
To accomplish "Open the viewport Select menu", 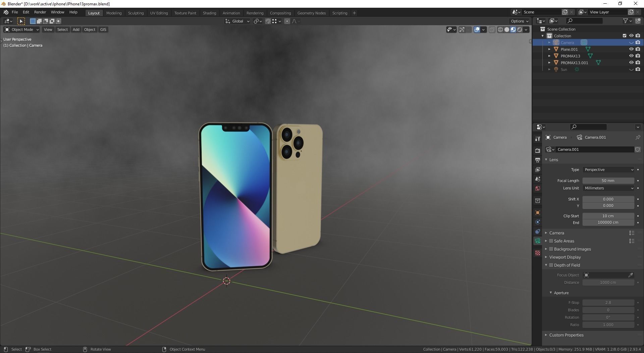I will [x=62, y=30].
